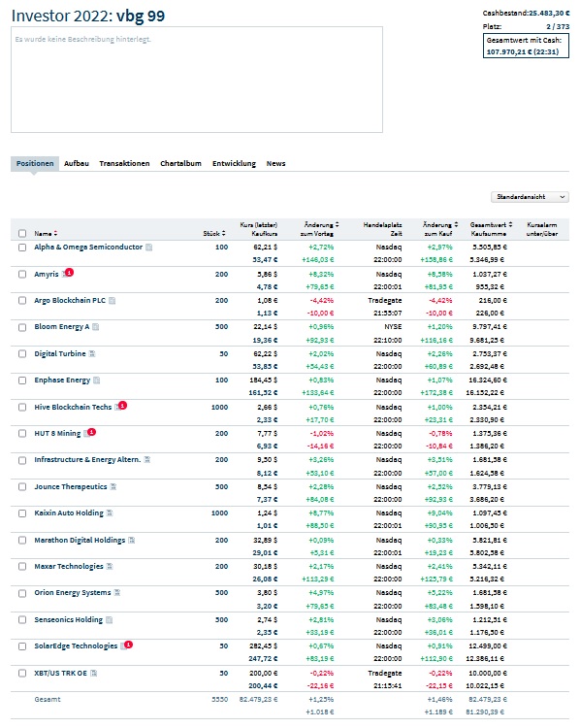Switch to the Positionen tab
Screen dimensions: 580x728
pos(35,164)
